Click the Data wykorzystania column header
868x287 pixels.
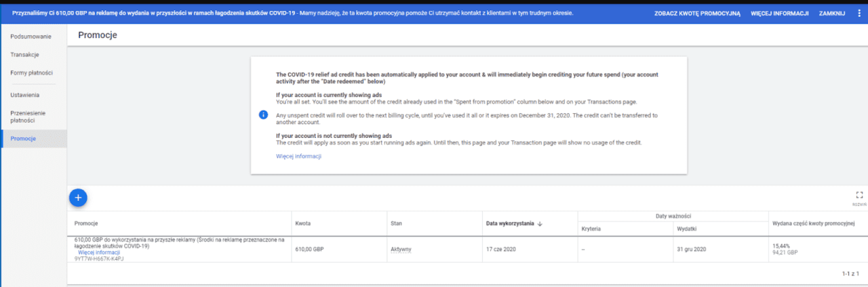pos(510,223)
